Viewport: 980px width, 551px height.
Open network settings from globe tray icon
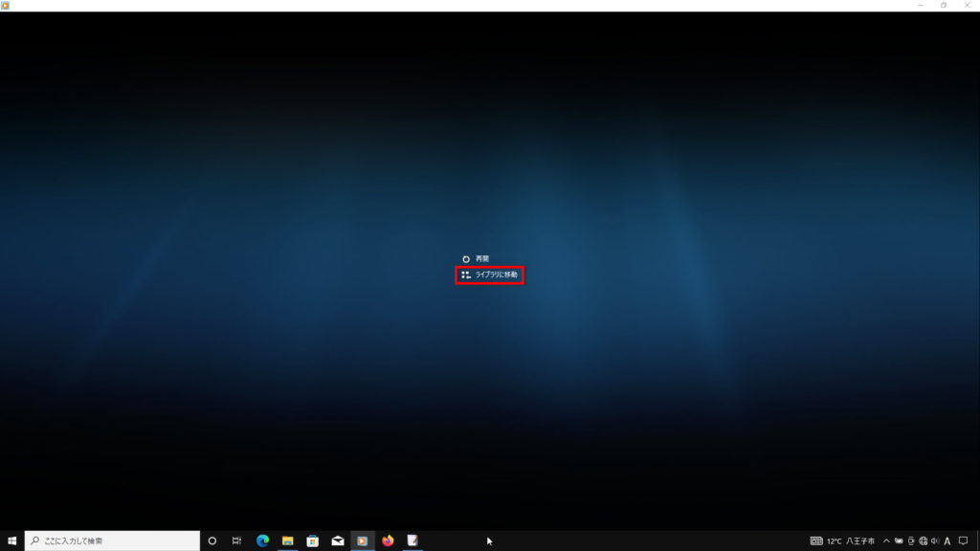923,540
